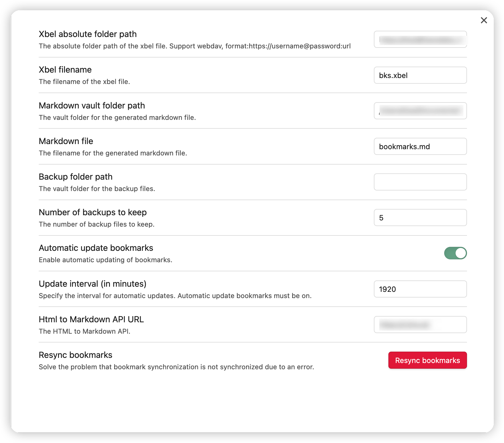Click the resync error description text
The width and height of the screenshot is (504, 443).
click(x=177, y=367)
